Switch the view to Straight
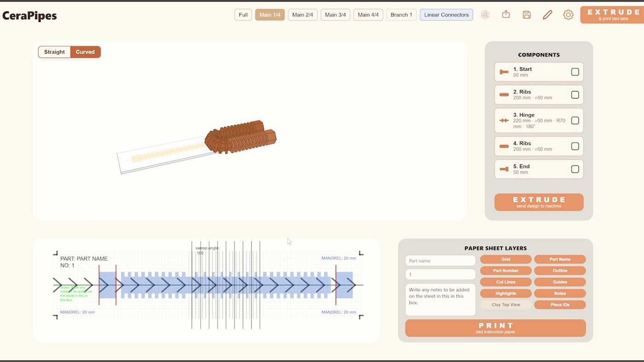644x362 pixels. (x=54, y=52)
